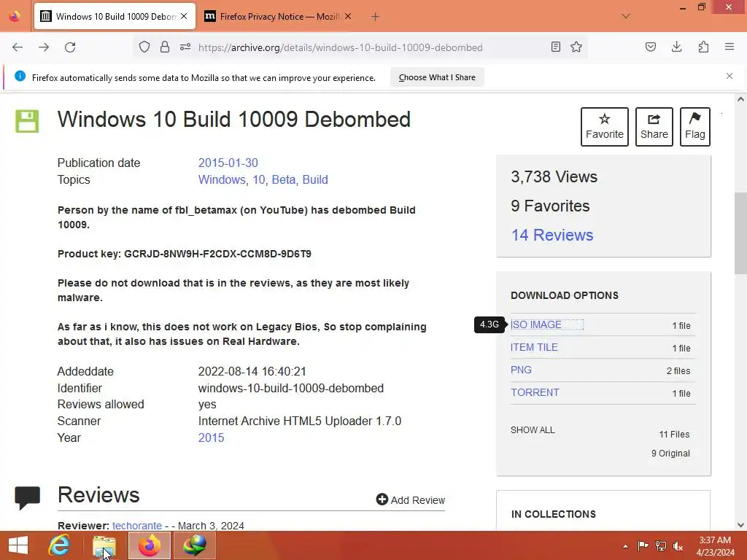Open the Firefox hamburger application menu
The image size is (747, 560).
(729, 47)
